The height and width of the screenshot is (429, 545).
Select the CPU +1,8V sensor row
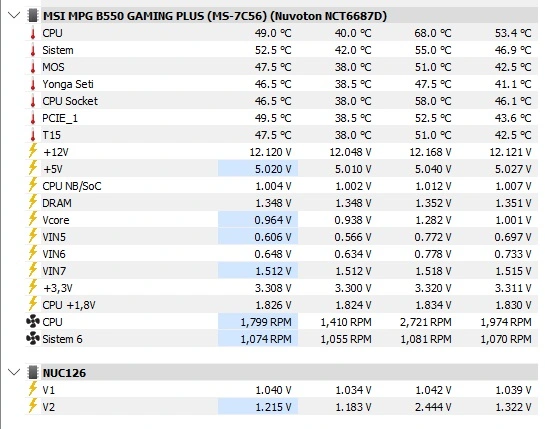[282, 305]
